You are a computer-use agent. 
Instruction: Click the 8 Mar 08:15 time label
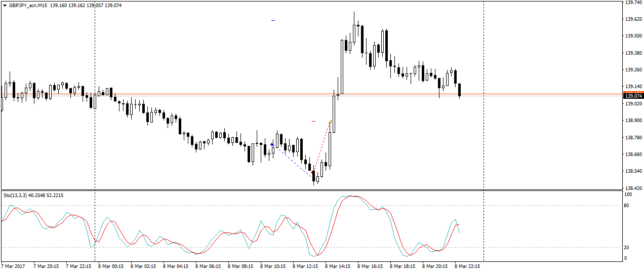[x=240, y=266]
